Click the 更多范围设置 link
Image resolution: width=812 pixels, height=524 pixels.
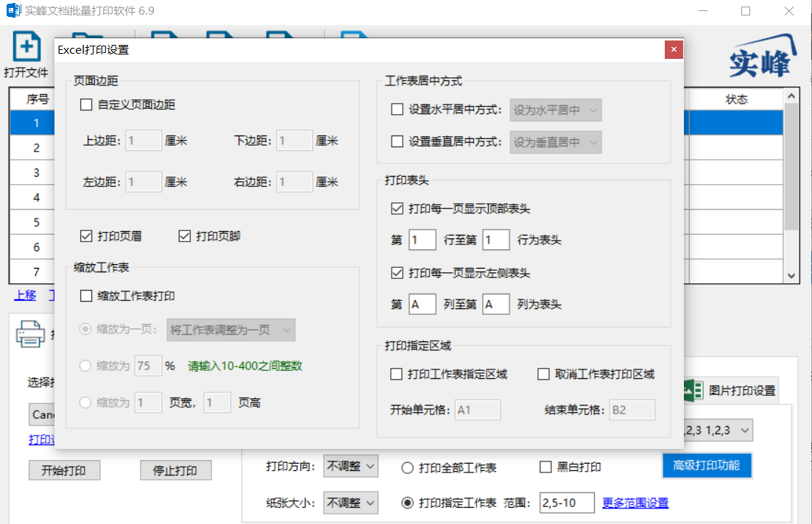(x=635, y=503)
